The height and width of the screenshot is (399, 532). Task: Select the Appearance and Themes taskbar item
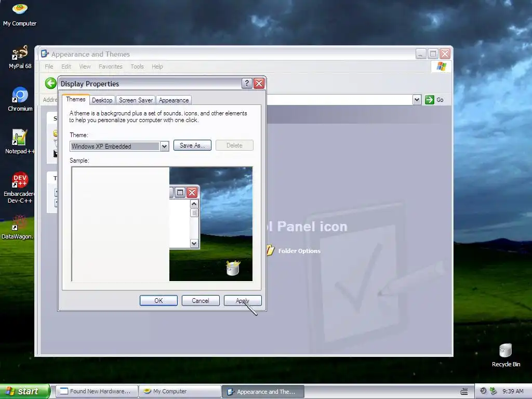point(263,391)
